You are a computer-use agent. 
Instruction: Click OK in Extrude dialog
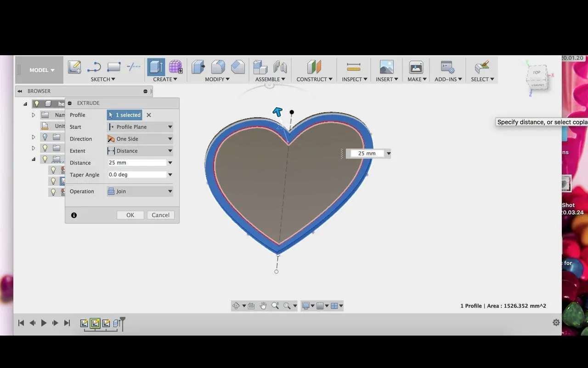130,215
